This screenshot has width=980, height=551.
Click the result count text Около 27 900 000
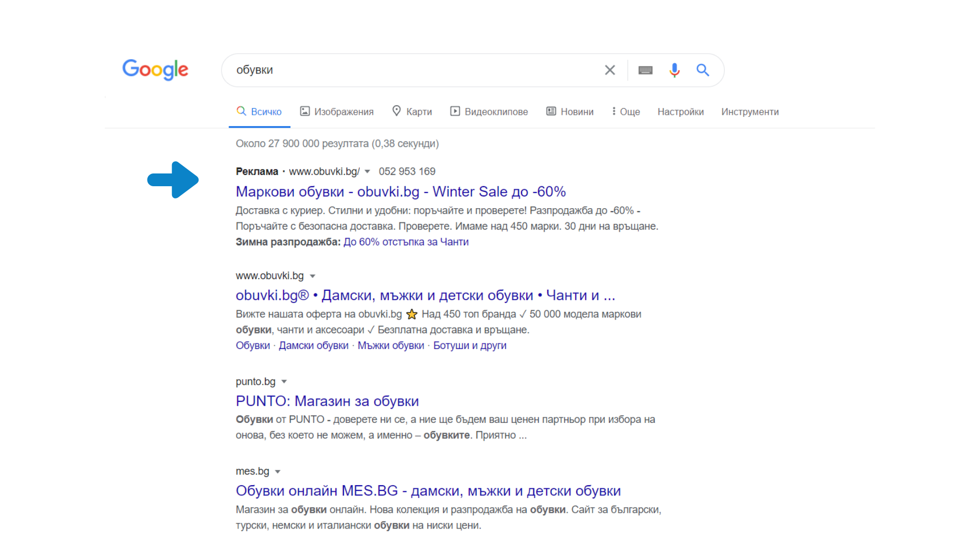click(337, 143)
